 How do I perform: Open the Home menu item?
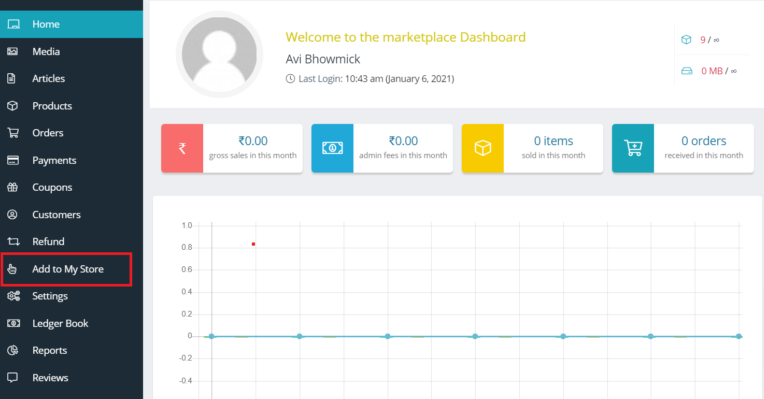tap(72, 24)
